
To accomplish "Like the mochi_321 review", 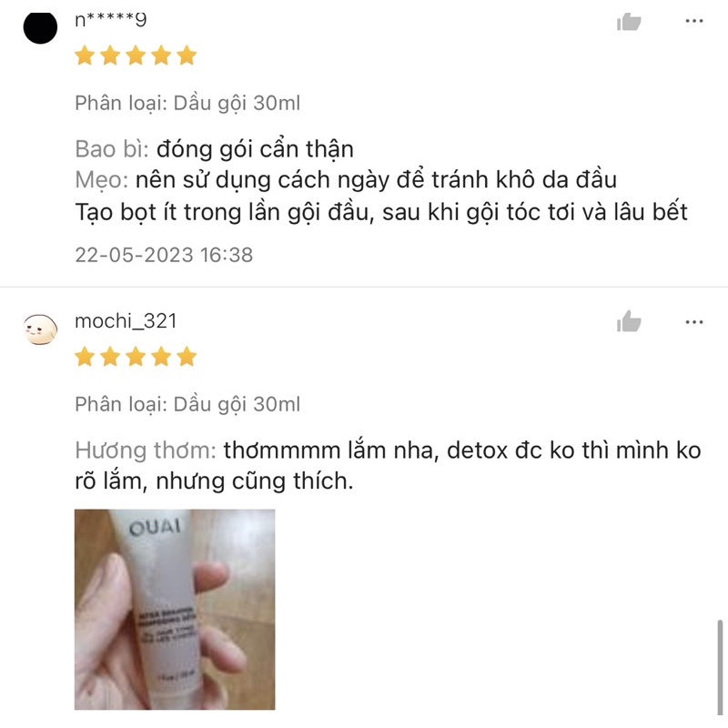I will pos(629,321).
